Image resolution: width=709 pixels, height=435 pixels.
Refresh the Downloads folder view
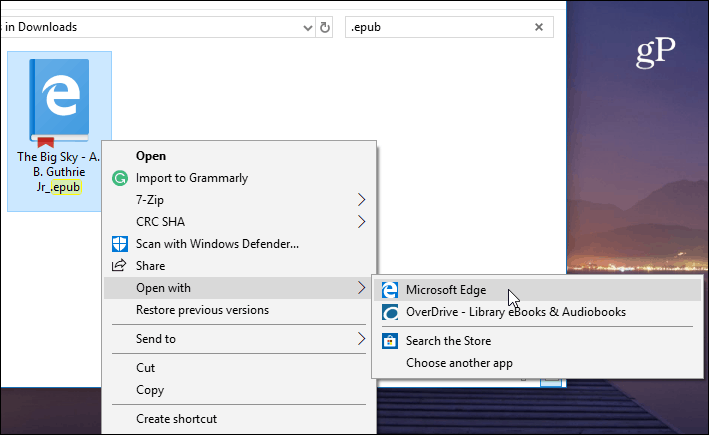tap(325, 28)
